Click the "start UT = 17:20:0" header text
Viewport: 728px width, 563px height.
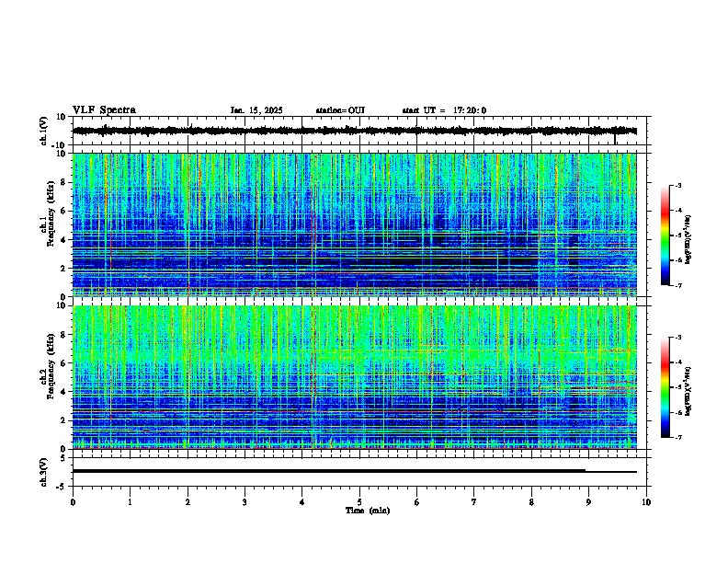pyautogui.click(x=444, y=110)
